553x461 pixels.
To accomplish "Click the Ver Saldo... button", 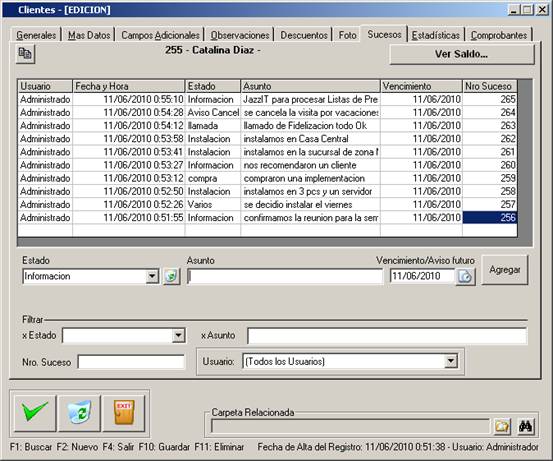I will click(x=462, y=54).
